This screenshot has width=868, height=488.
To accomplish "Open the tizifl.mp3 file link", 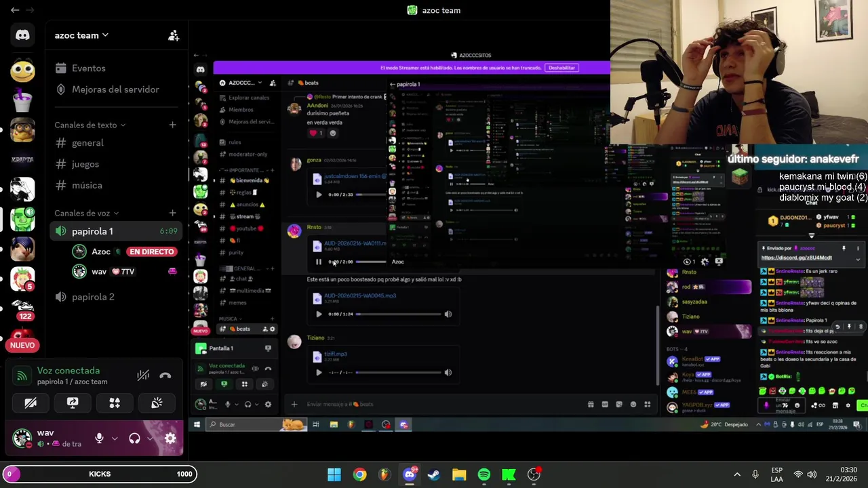I will (x=336, y=354).
